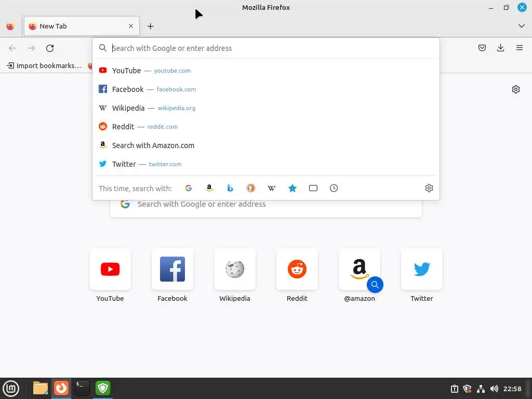532x399 pixels.
Task: Open the green shield taskbar app
Action: [x=102, y=388]
